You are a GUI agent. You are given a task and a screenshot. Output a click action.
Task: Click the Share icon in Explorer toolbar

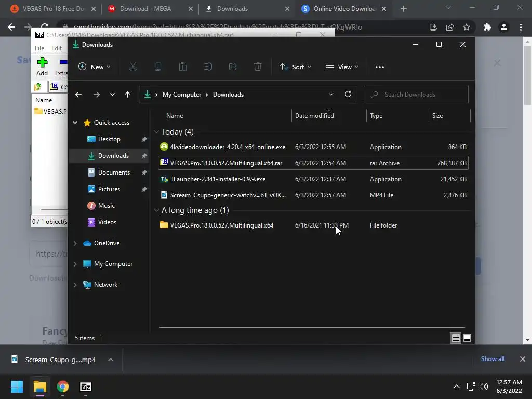(x=233, y=67)
